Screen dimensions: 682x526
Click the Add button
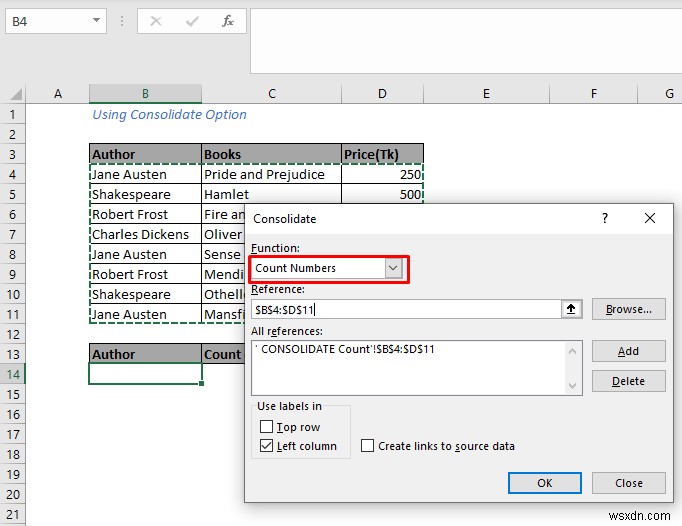pyautogui.click(x=629, y=351)
